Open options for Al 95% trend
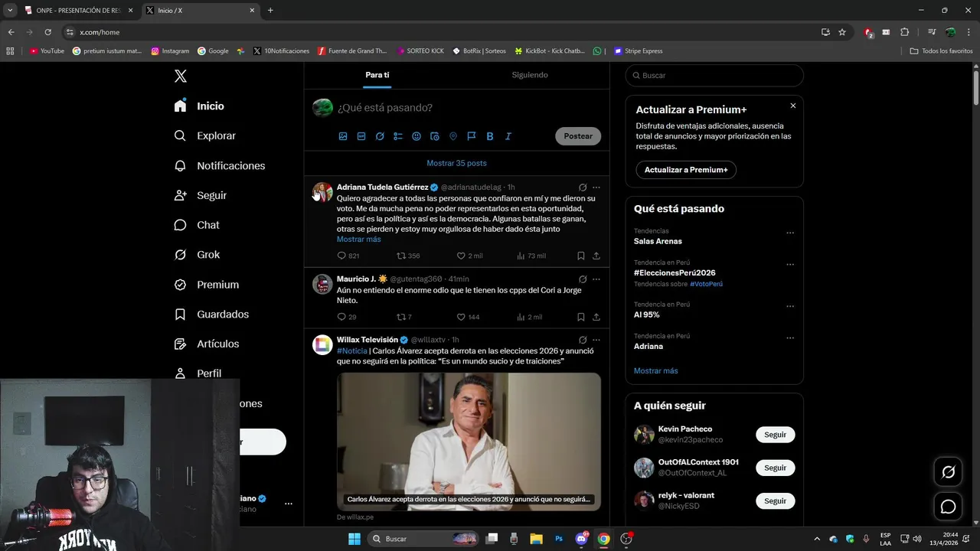This screenshot has width=980, height=551. [x=790, y=306]
